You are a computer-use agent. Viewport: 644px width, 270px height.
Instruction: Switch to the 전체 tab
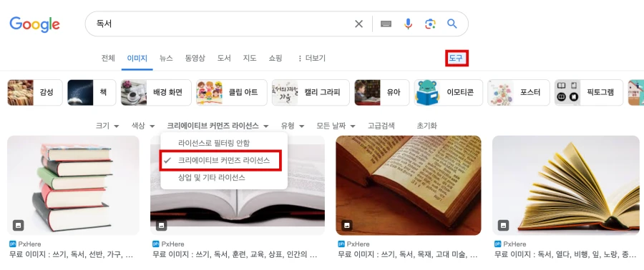pyautogui.click(x=108, y=58)
